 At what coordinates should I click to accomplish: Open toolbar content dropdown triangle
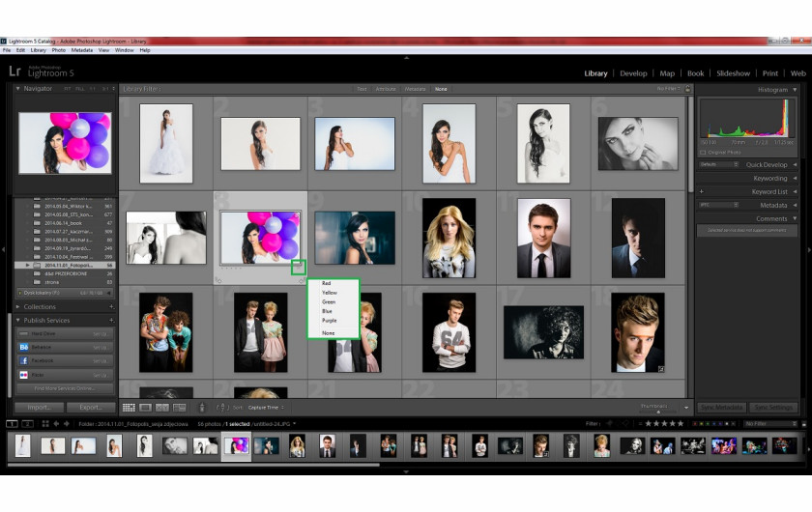686,408
